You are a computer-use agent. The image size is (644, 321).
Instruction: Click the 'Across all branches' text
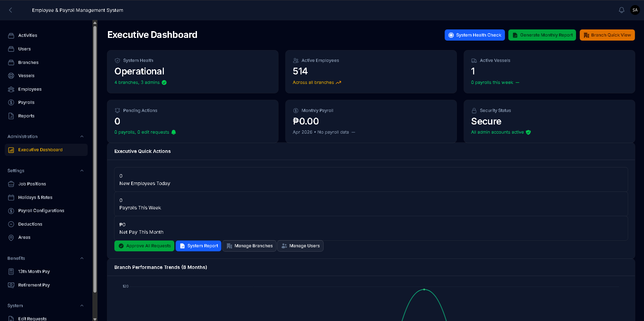[x=313, y=83]
